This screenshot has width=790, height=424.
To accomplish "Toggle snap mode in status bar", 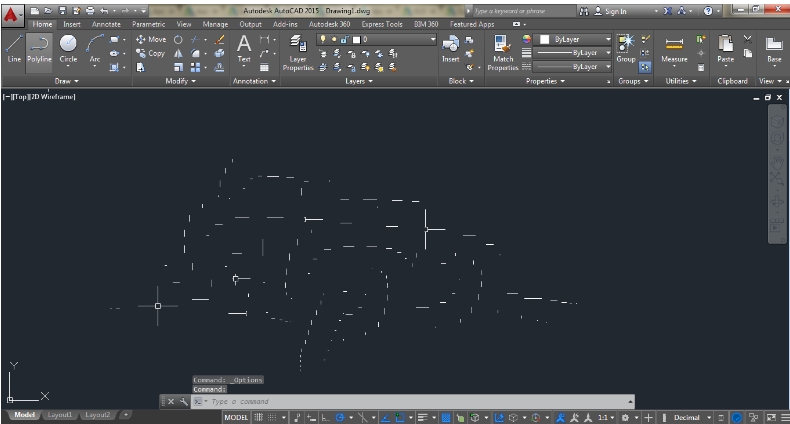I will [x=272, y=417].
